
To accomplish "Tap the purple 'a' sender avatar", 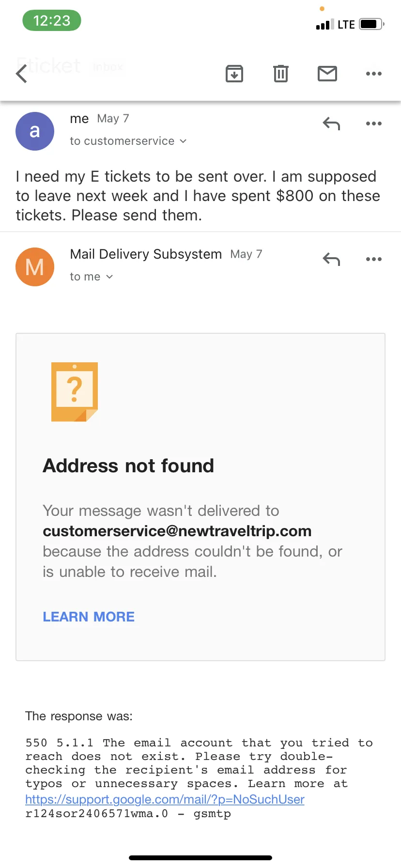I will pyautogui.click(x=35, y=131).
